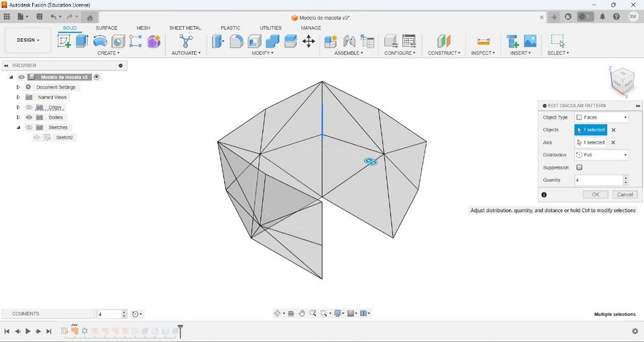Click the Quantity input field in the dialog
Viewport: 644px width, 342px height.
click(x=599, y=180)
